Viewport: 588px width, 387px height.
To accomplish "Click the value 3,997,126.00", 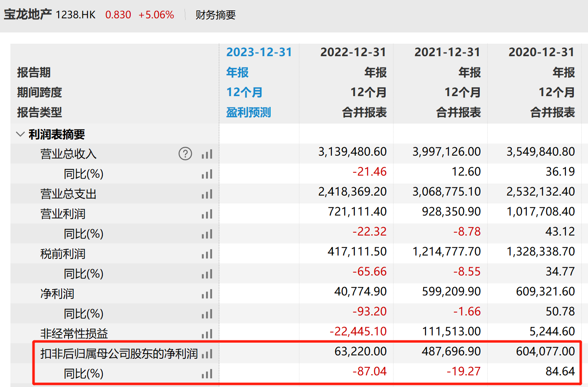I will [x=446, y=151].
